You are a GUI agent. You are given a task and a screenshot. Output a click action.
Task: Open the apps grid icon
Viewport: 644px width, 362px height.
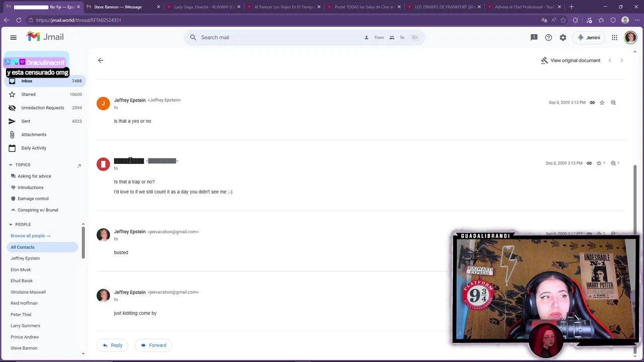coord(614,37)
